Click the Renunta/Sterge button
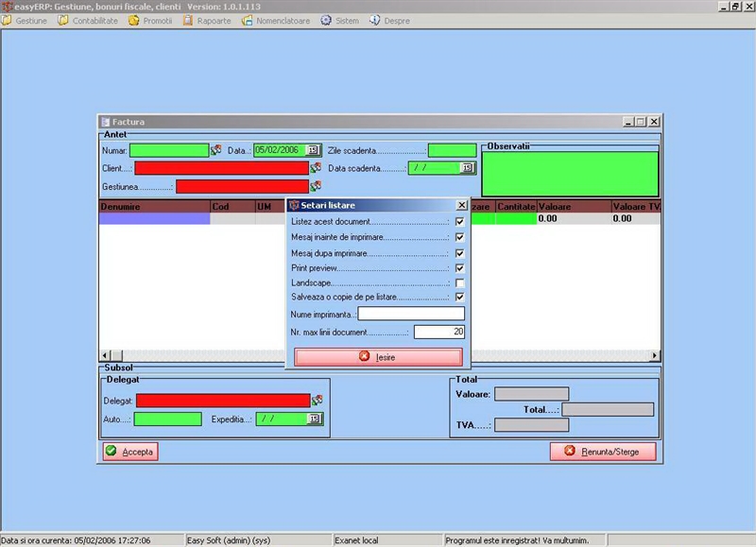The width and height of the screenshot is (756, 547). click(603, 452)
